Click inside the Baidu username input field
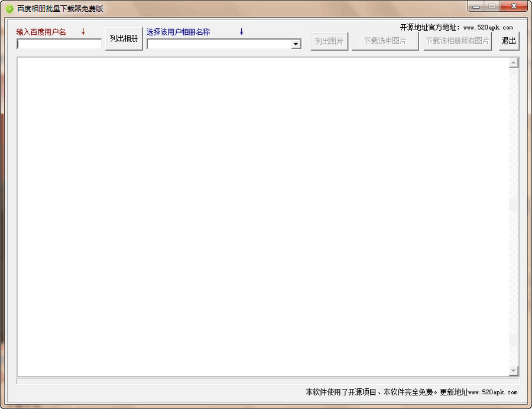The width and height of the screenshot is (532, 409). pos(58,44)
